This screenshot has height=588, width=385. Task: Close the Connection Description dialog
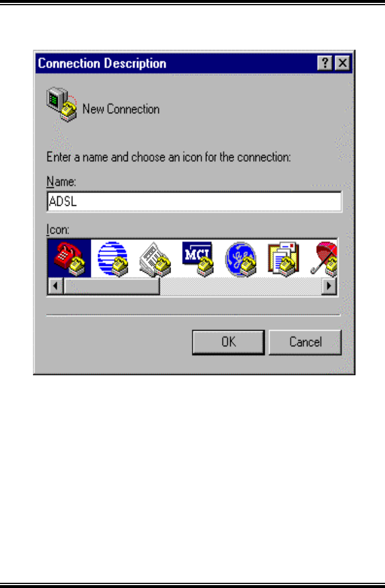coord(342,63)
